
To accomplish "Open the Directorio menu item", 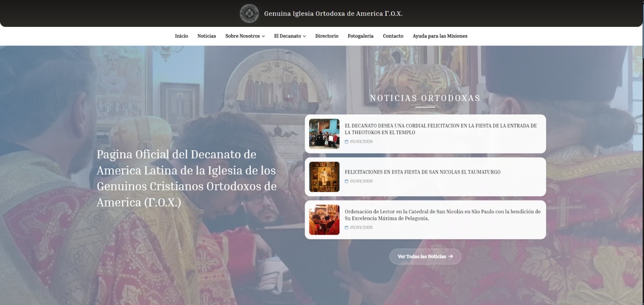I will tap(326, 36).
